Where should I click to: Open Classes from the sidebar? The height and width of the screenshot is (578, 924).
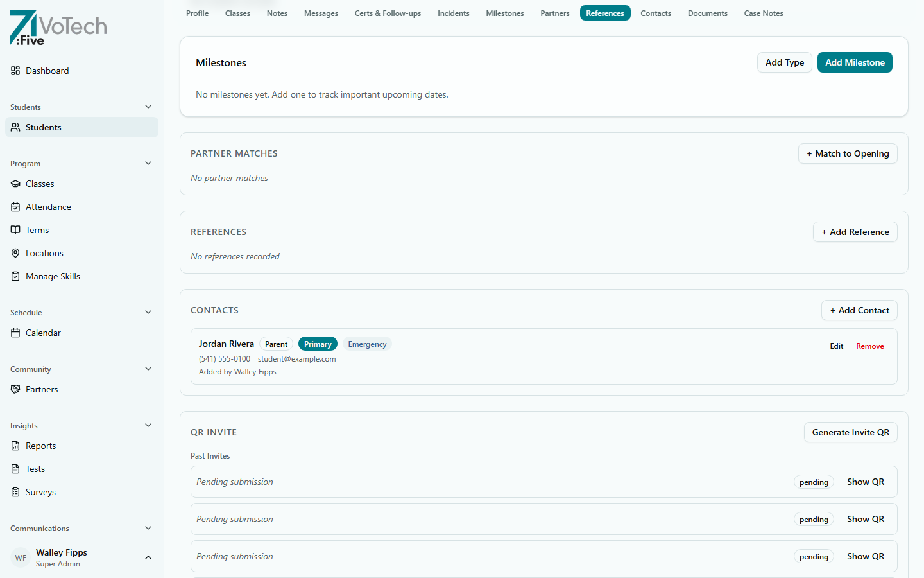[x=40, y=184]
